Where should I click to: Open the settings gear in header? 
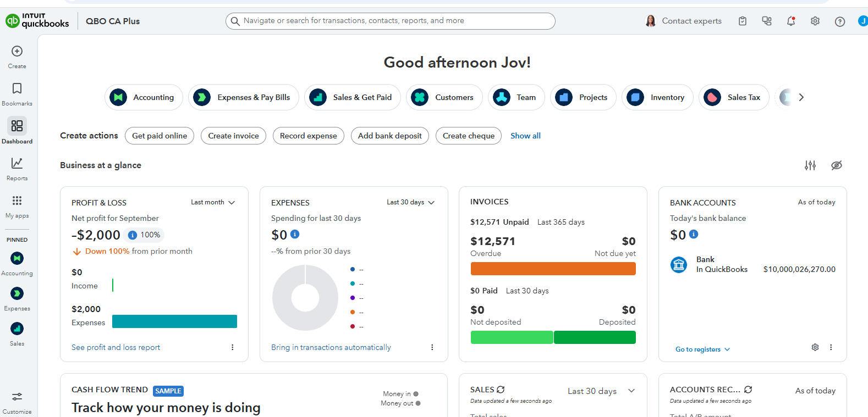pyautogui.click(x=815, y=21)
